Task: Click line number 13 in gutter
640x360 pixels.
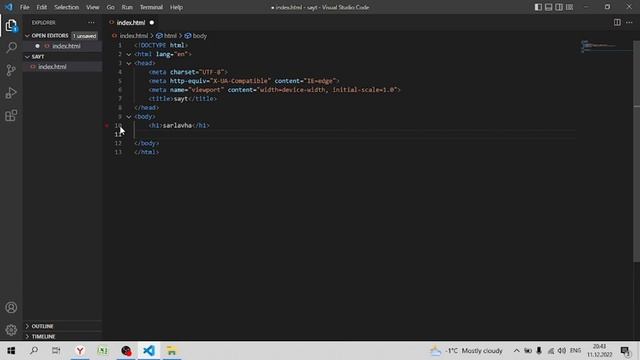Action: coord(118,152)
